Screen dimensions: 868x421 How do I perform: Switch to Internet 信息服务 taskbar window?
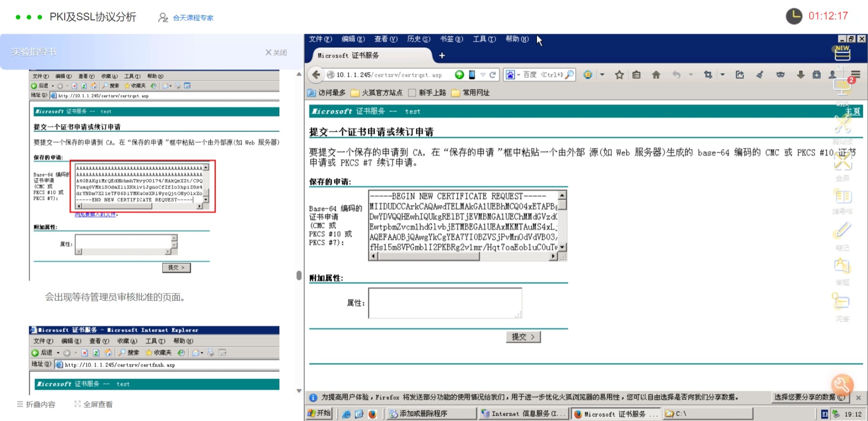[524, 414]
